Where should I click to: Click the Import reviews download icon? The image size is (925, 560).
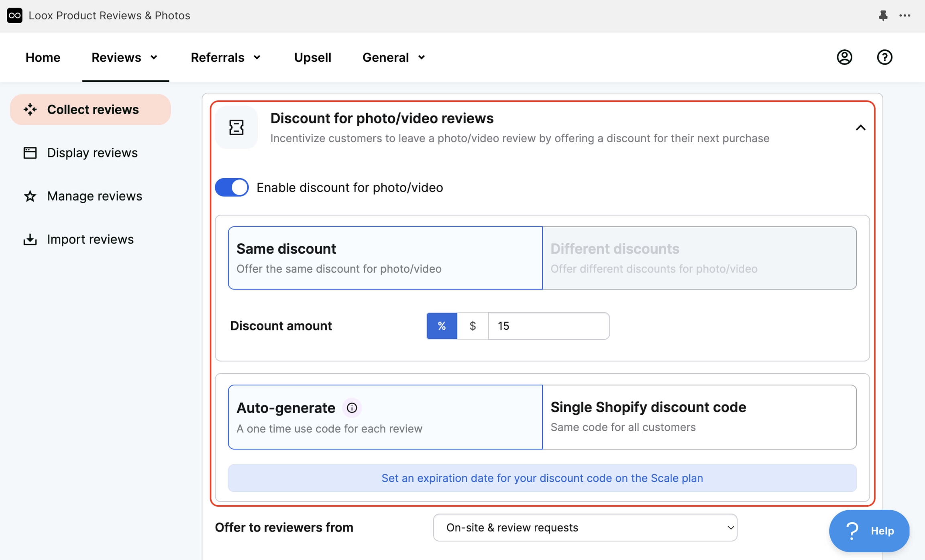pyautogui.click(x=30, y=239)
